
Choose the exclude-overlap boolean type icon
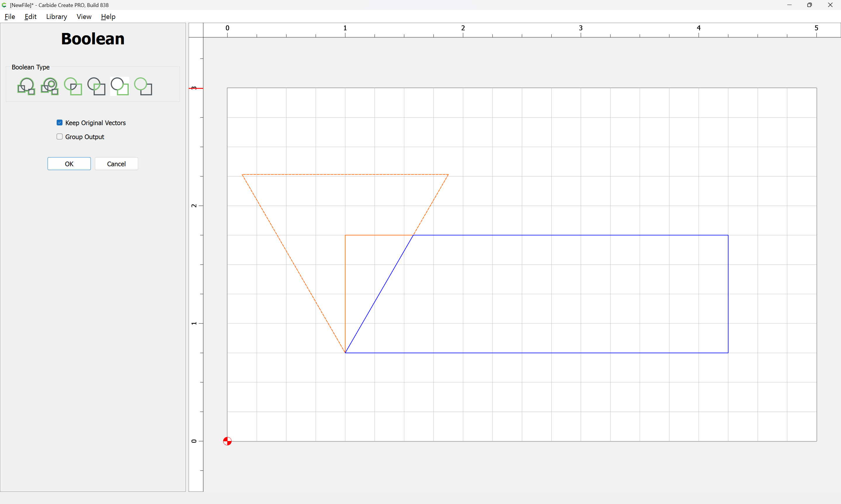click(73, 86)
